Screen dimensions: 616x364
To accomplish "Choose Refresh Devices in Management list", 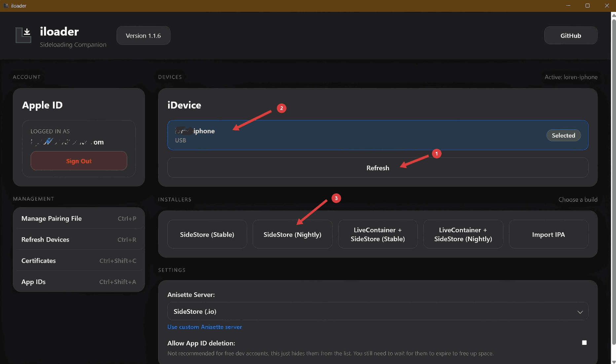I will click(x=79, y=240).
